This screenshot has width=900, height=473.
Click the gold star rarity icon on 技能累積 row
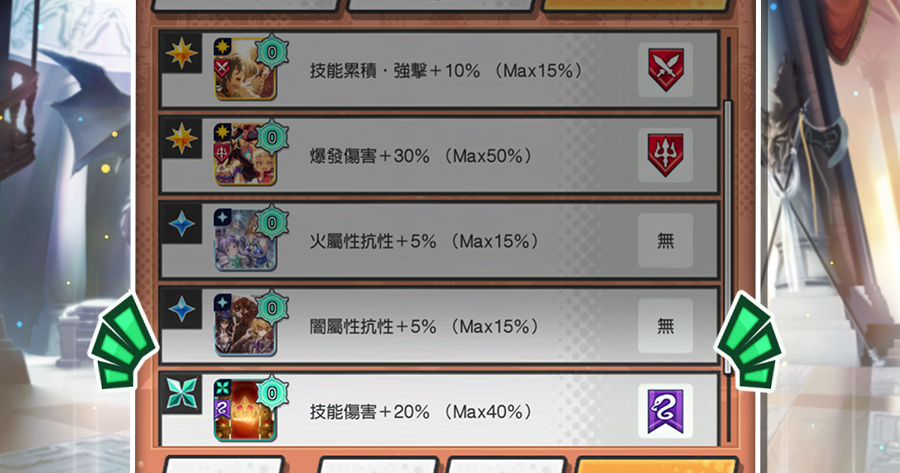pyautogui.click(x=181, y=53)
